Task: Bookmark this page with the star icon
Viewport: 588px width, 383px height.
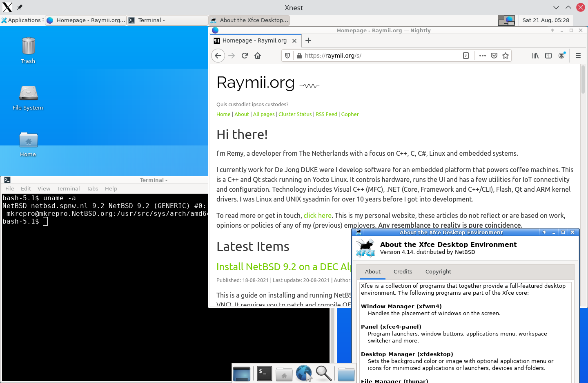Action: (x=506, y=56)
